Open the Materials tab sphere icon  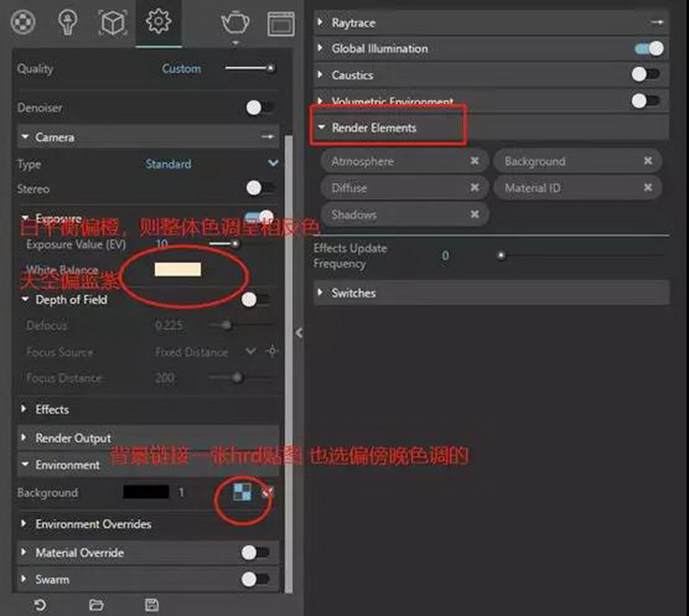[x=23, y=22]
